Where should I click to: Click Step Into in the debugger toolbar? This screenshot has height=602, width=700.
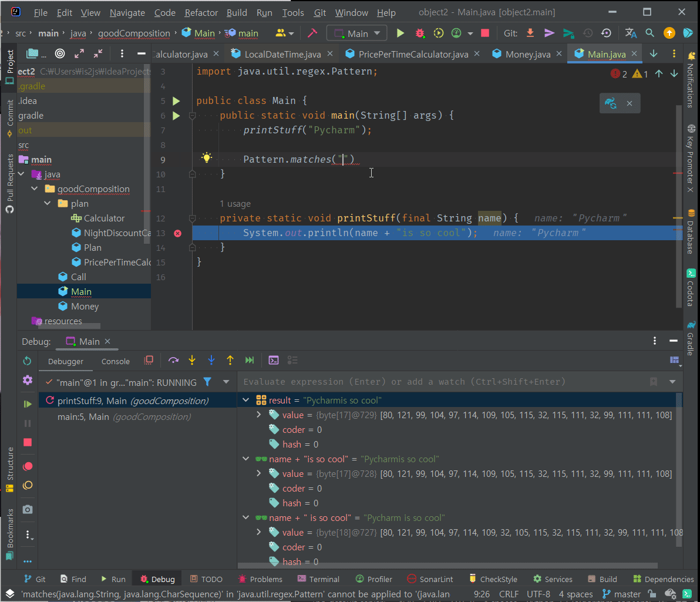192,361
